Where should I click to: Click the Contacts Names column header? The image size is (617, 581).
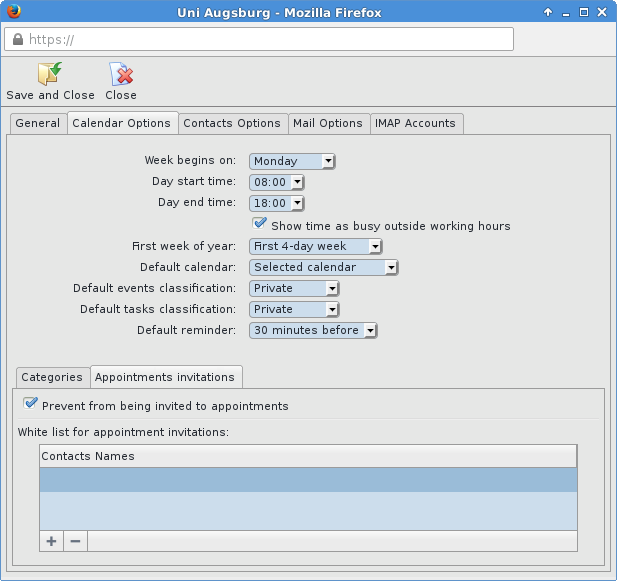pyautogui.click(x=308, y=456)
